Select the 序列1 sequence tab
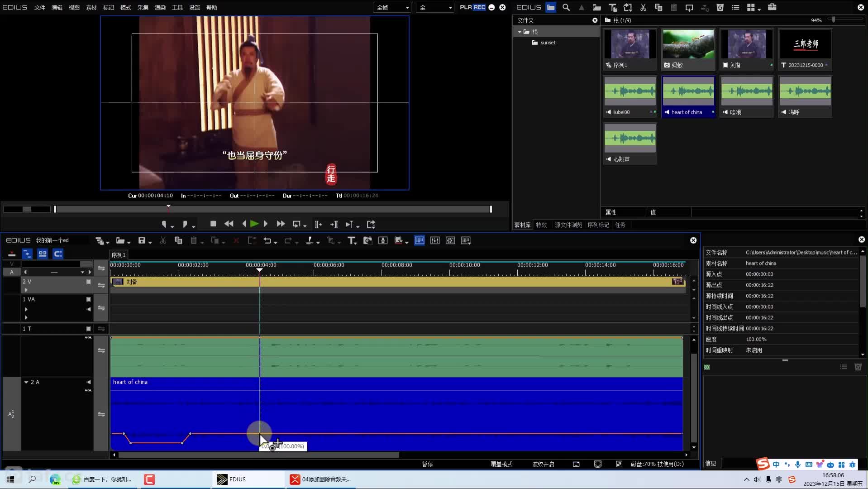 pos(119,255)
